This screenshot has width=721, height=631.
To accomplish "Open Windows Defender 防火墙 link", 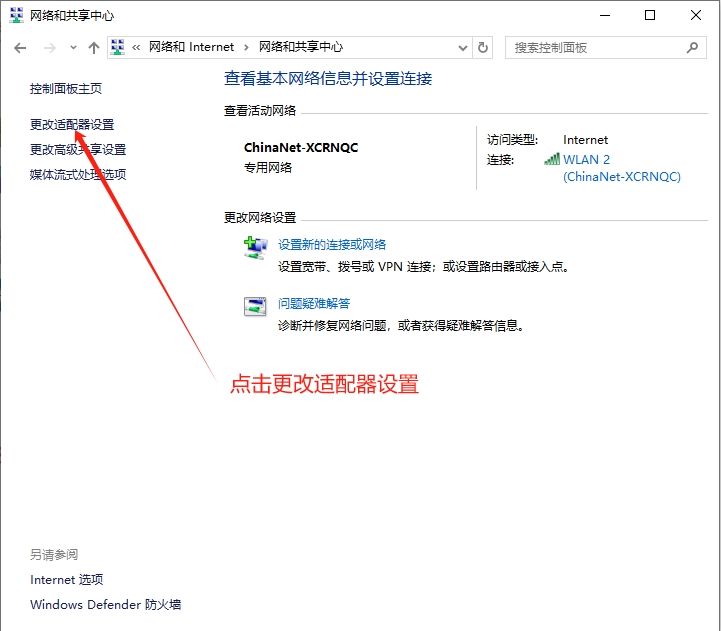I will pos(105,605).
